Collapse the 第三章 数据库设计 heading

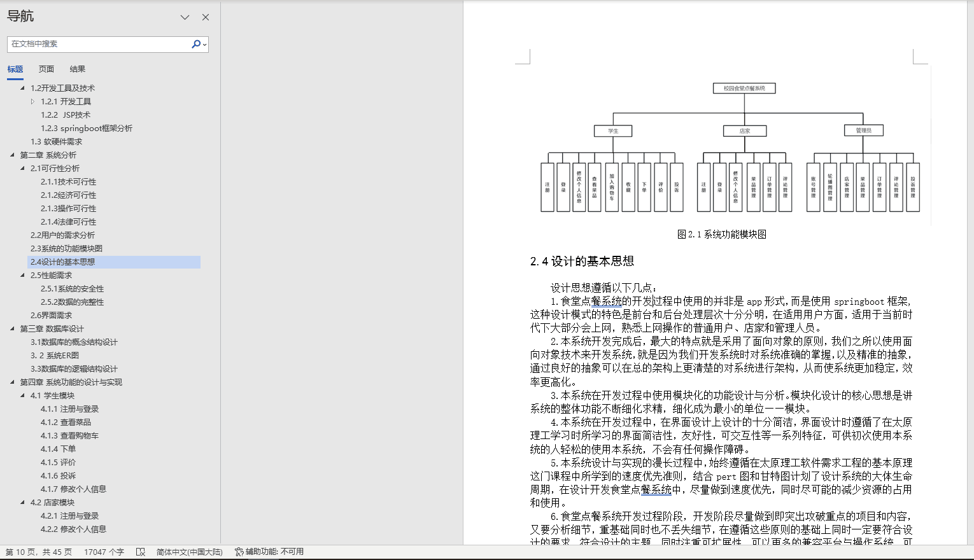point(12,328)
